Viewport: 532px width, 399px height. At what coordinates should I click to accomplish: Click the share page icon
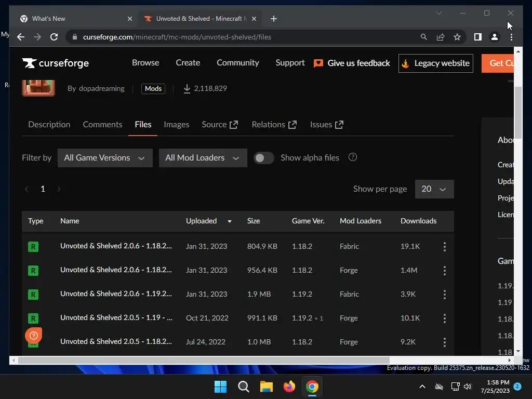[441, 37]
